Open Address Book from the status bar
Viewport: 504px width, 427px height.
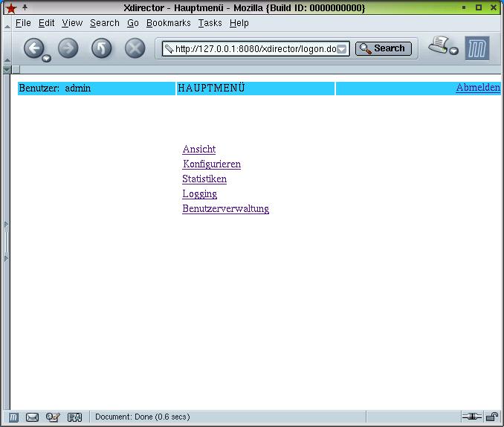(74, 417)
